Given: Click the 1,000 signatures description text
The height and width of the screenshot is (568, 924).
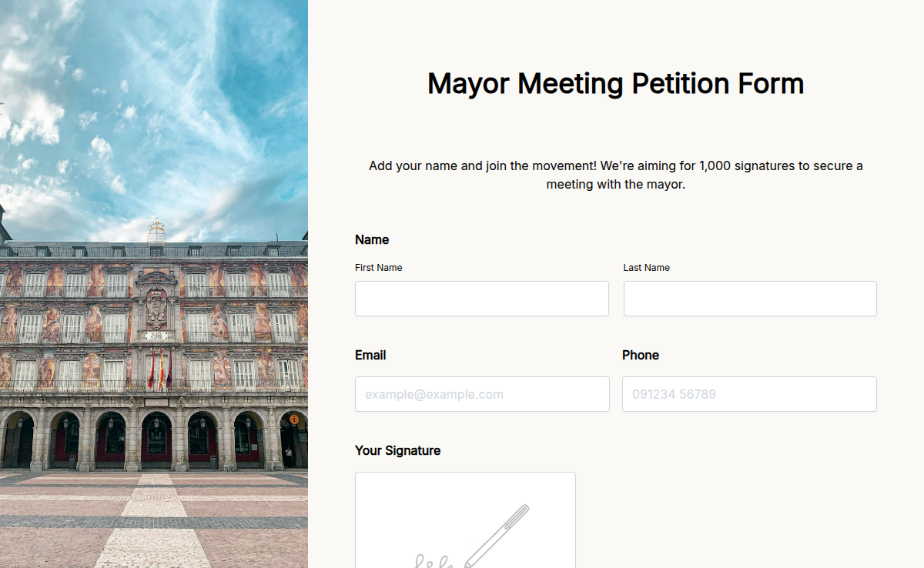Looking at the screenshot, I should tap(615, 175).
